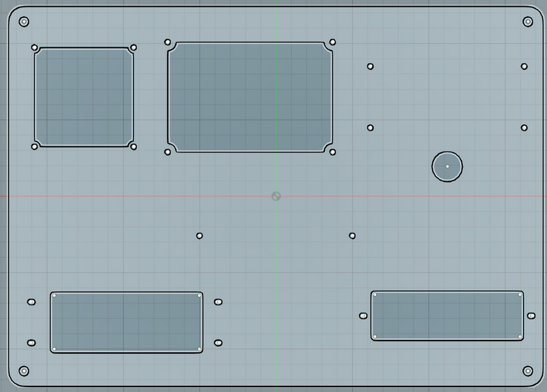This screenshot has width=547, height=392.
Task: Select the large circular hole on the right
Action: [447, 166]
